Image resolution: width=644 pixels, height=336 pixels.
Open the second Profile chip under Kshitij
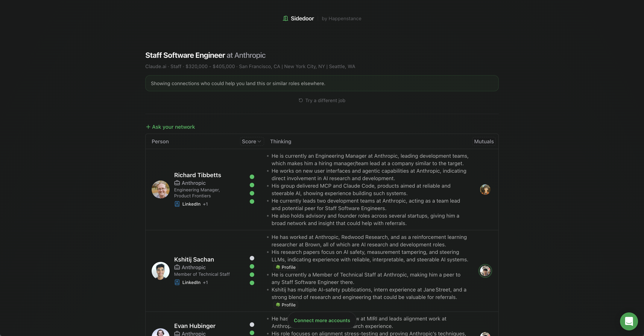tap(285, 305)
